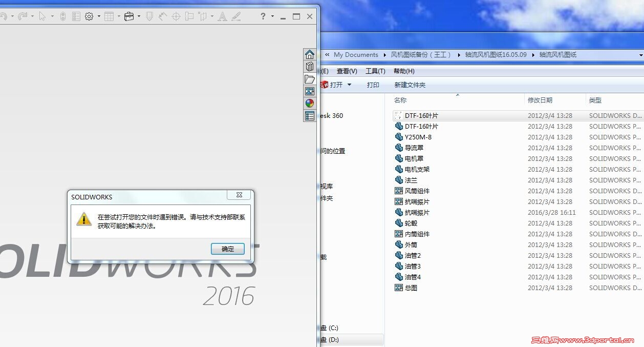
Task: Go to My Documents in breadcrumb
Action: [356, 55]
